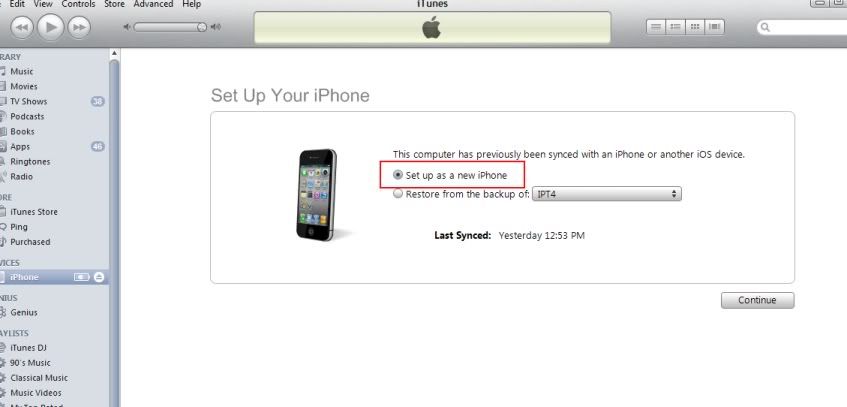
Task: Click the mute speaker icon by the volume slider
Action: click(x=127, y=27)
